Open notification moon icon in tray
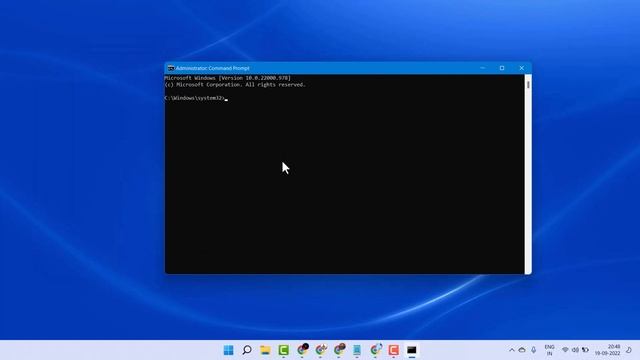 click(x=629, y=350)
